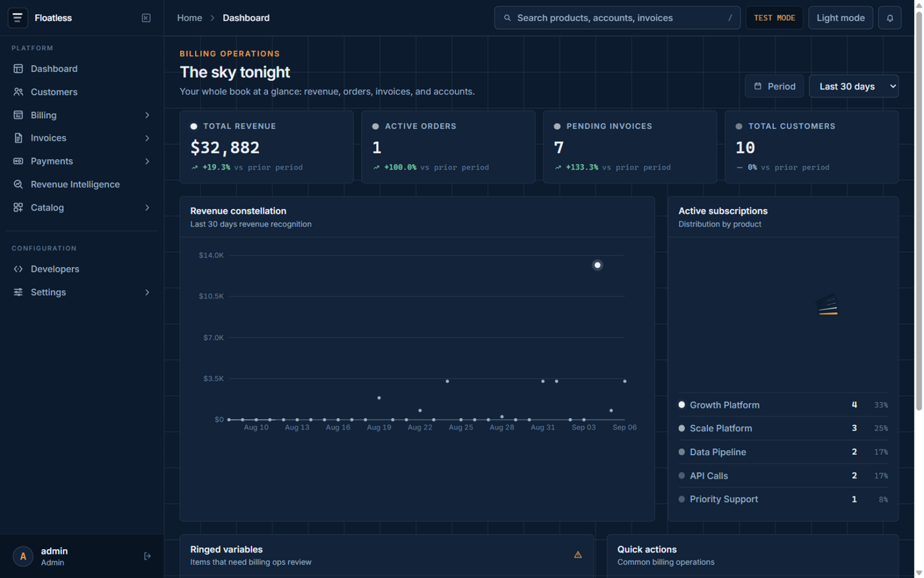Click the Customers people icon
The width and height of the screenshot is (924, 578).
tap(18, 92)
